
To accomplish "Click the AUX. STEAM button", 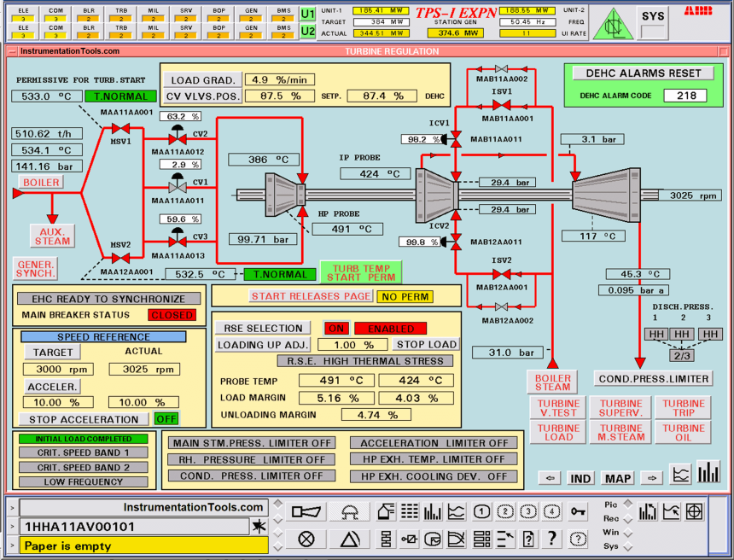I will point(52,236).
